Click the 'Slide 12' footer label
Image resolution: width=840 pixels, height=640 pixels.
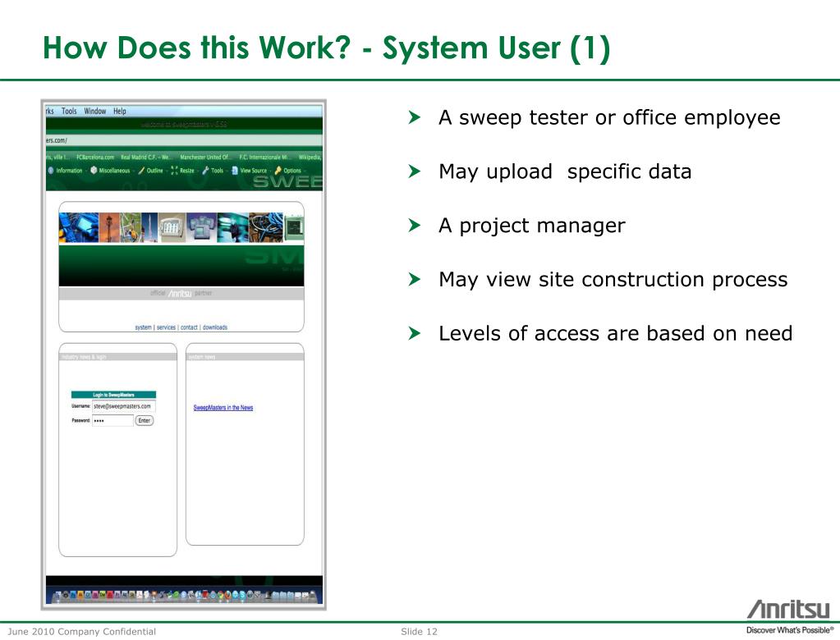pyautogui.click(x=419, y=632)
